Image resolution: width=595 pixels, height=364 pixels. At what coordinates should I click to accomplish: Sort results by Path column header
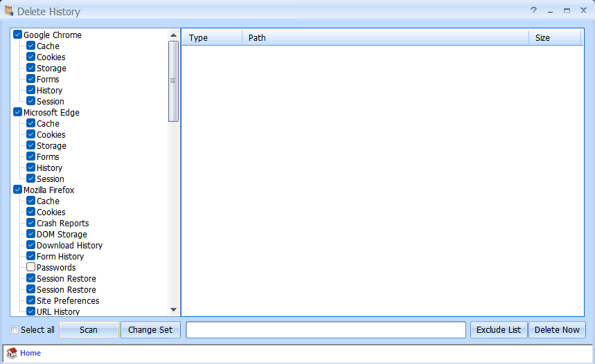click(x=384, y=38)
